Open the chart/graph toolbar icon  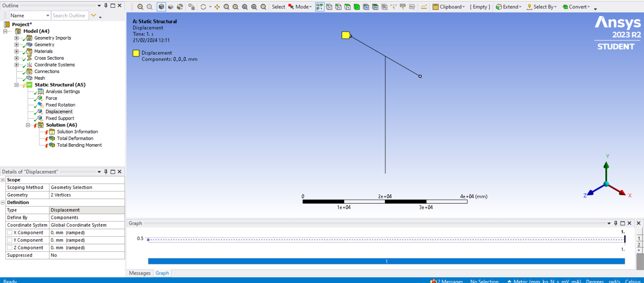pyautogui.click(x=424, y=7)
